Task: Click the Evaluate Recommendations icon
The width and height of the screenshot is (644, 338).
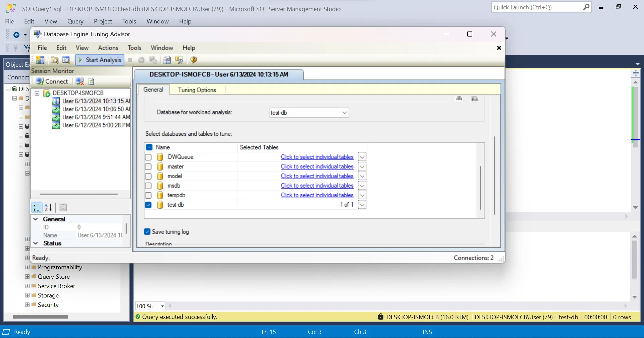Action: (x=167, y=60)
